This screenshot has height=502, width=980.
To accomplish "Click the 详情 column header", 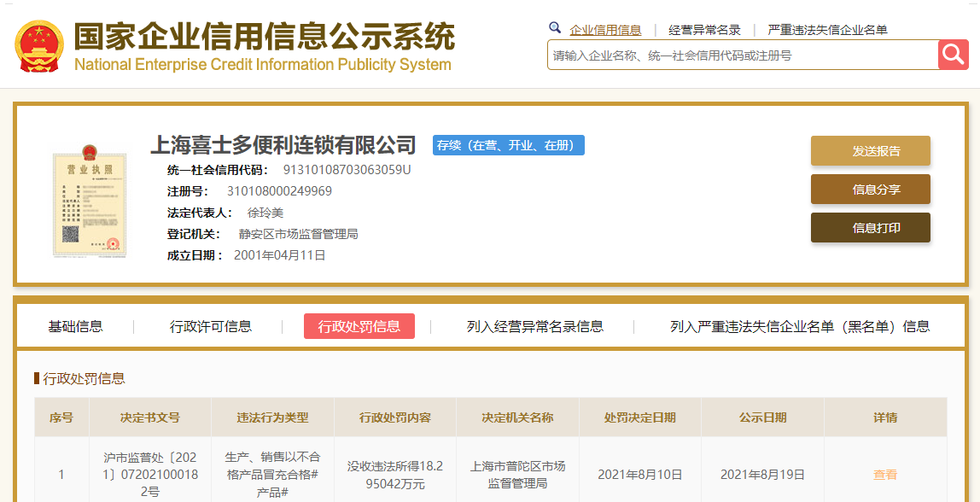I will click(885, 417).
